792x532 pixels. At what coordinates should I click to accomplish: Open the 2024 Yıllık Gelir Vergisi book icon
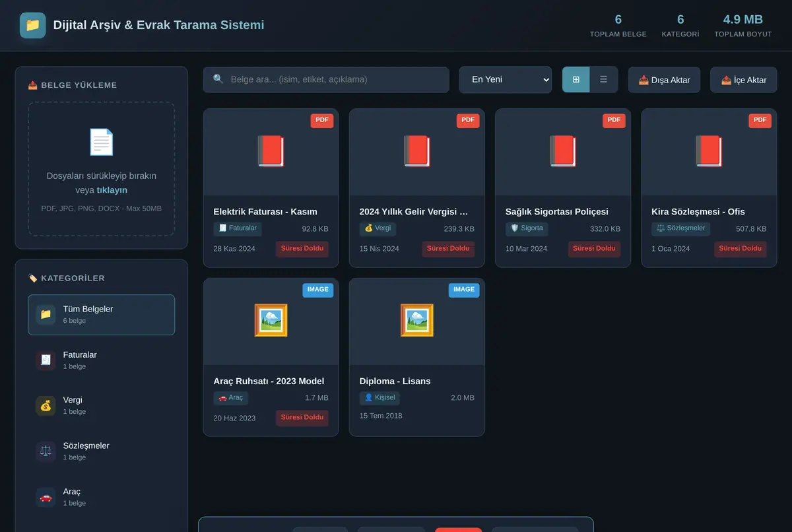pyautogui.click(x=416, y=151)
